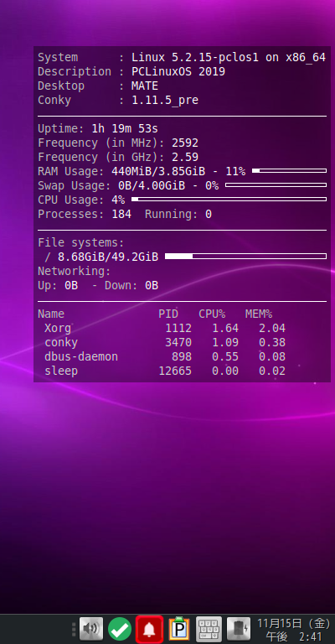Image resolution: width=335 pixels, height=644 pixels.
Task: Click the PID '898' for dbus-daemon
Action: pos(182,357)
